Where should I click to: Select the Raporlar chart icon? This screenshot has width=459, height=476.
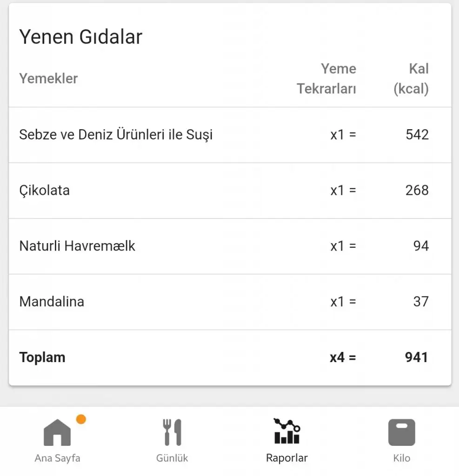(287, 431)
